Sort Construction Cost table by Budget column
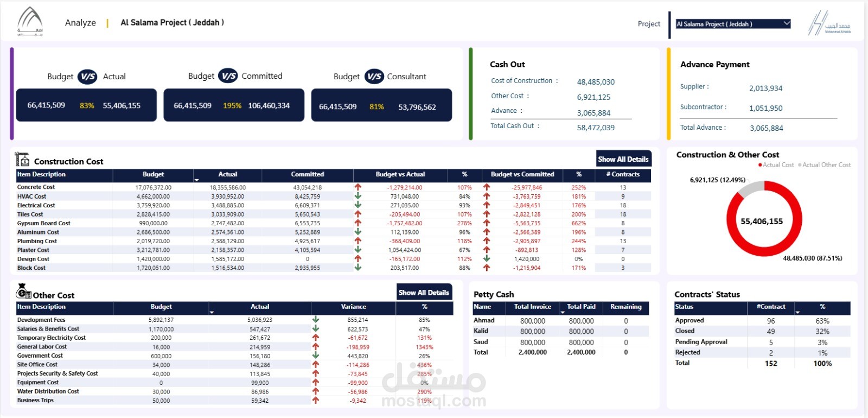This screenshot has height=418, width=868. (153, 174)
